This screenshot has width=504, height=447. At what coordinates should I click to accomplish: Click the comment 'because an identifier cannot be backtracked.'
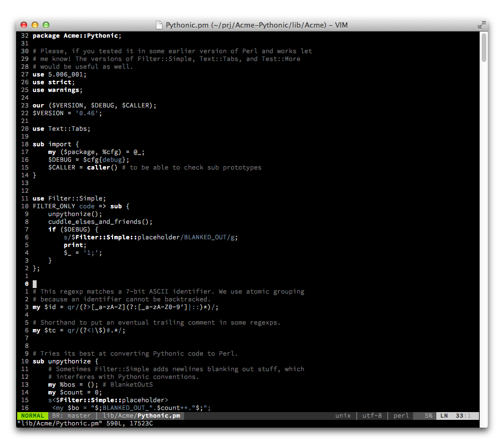point(122,299)
